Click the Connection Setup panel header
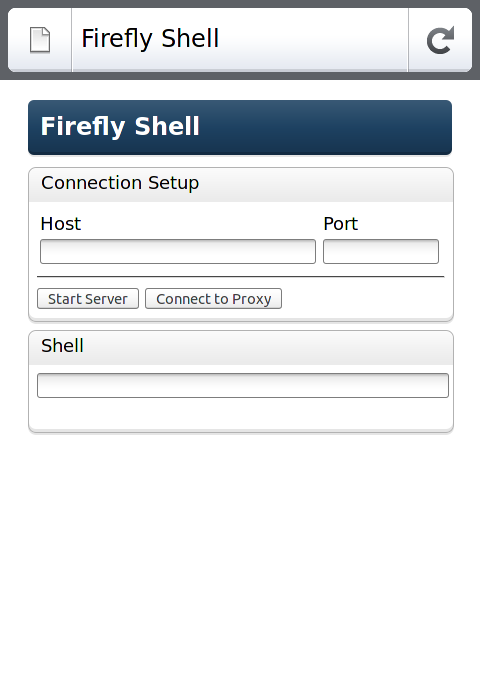Image resolution: width=480 pixels, height=690 pixels. click(x=241, y=185)
